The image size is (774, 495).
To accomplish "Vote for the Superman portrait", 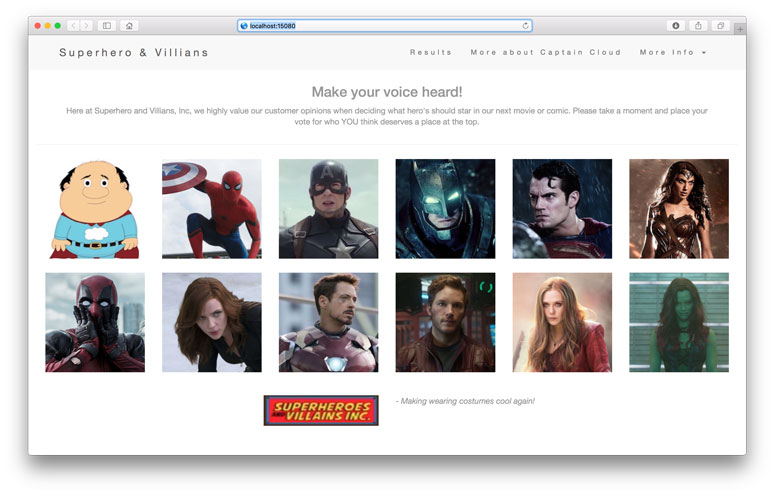I will 562,209.
